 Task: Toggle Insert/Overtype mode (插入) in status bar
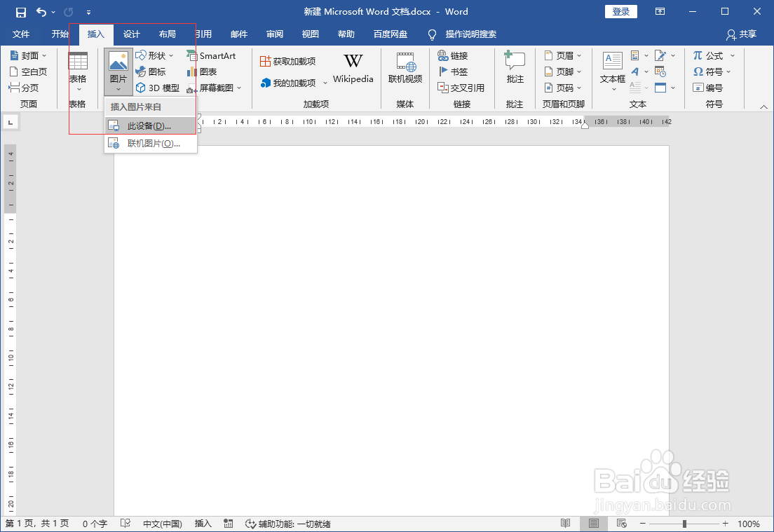point(203,524)
